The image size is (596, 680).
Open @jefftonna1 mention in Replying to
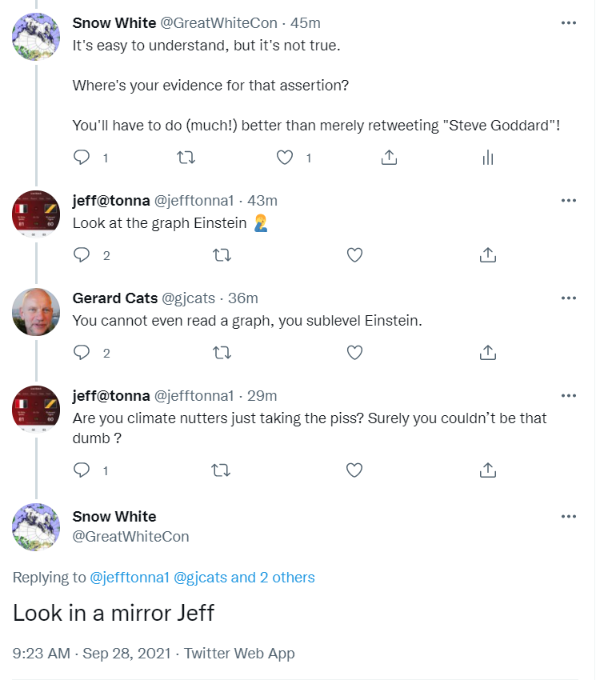click(x=129, y=577)
